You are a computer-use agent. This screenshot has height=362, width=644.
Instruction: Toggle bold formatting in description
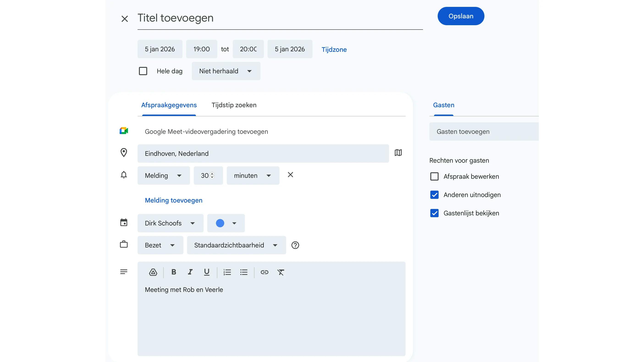(174, 272)
